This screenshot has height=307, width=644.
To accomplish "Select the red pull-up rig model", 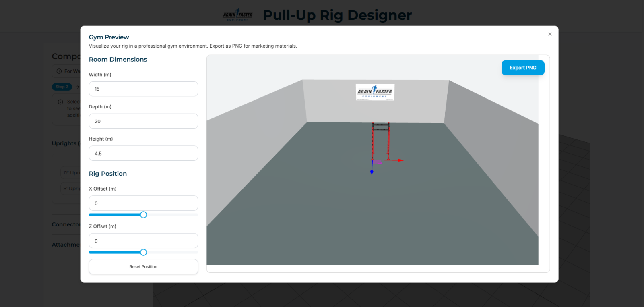I will [380, 140].
